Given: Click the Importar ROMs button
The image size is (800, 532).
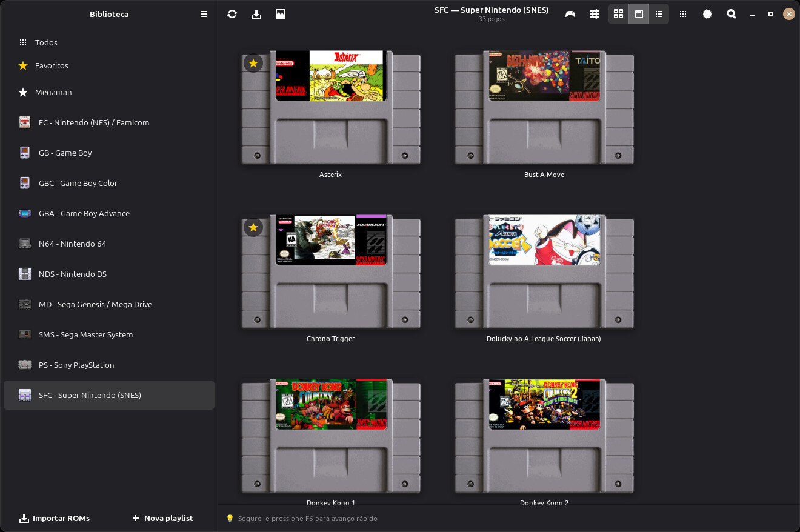Looking at the screenshot, I should pos(55,518).
